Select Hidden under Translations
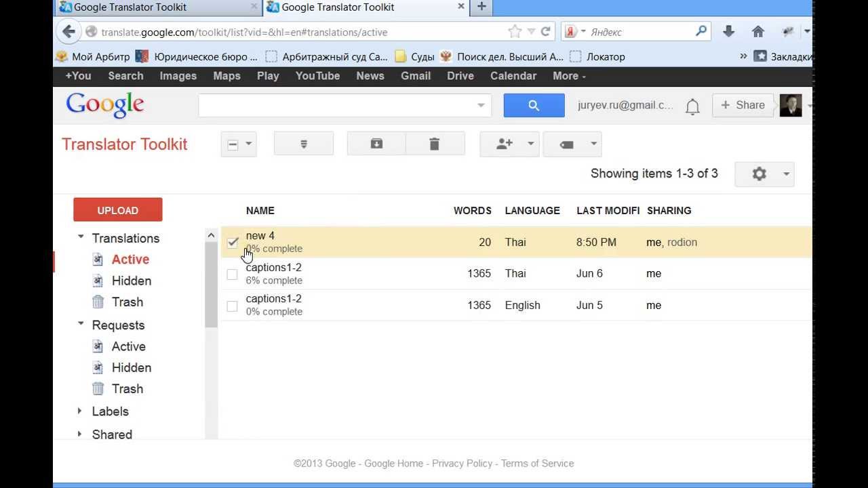This screenshot has height=488, width=868. point(132,281)
